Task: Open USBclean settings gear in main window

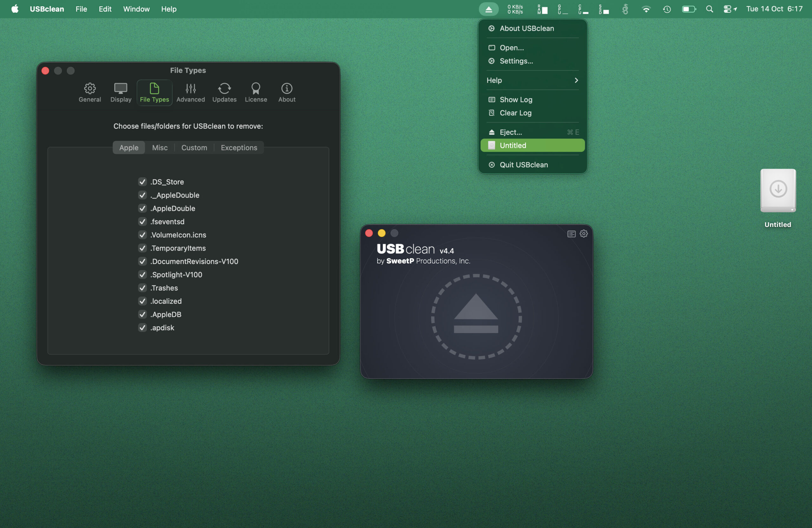Action: [583, 233]
